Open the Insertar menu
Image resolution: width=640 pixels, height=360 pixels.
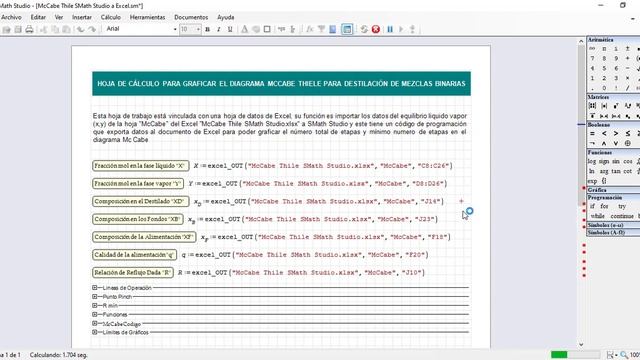coord(82,17)
